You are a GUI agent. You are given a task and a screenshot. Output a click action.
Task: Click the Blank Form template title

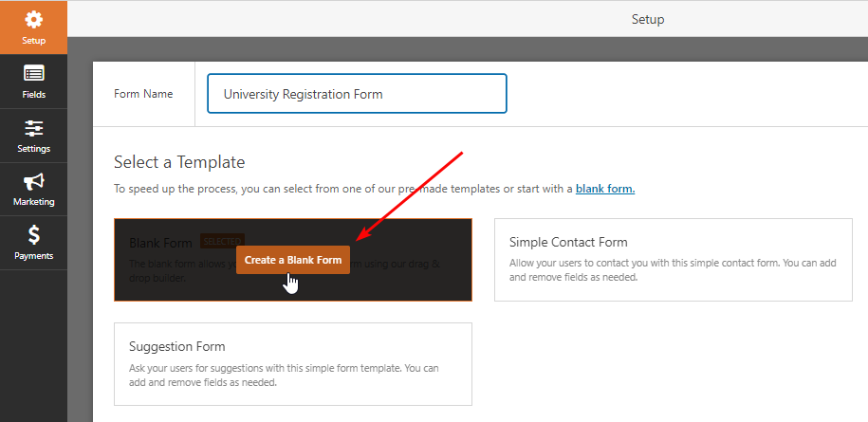pyautogui.click(x=160, y=243)
